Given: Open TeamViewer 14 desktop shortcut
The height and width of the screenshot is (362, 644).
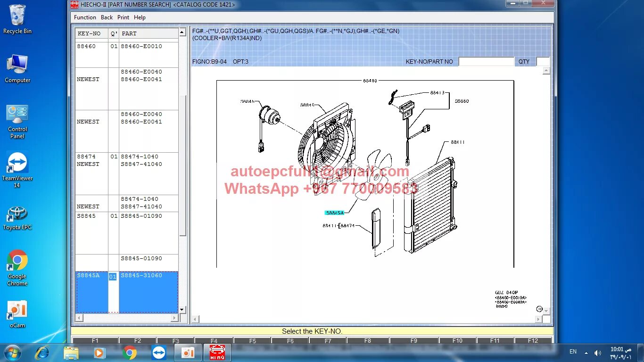Looking at the screenshot, I should (17, 170).
